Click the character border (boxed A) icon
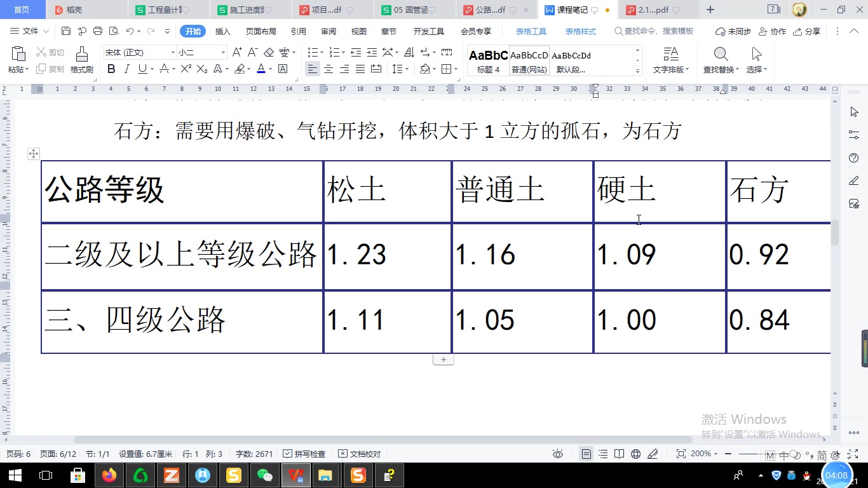 coord(283,69)
